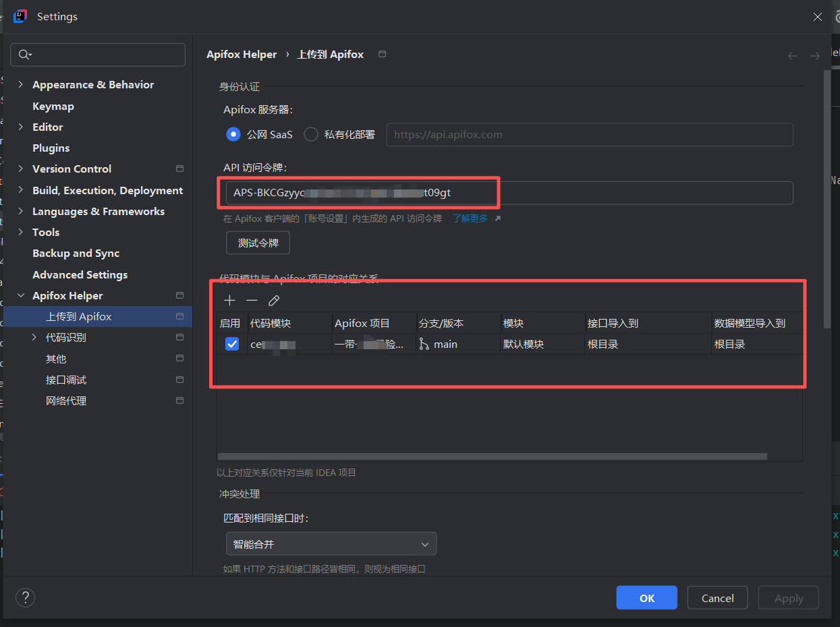This screenshot has width=840, height=627.
Task: Click project-level icon beside 其他
Action: [179, 358]
